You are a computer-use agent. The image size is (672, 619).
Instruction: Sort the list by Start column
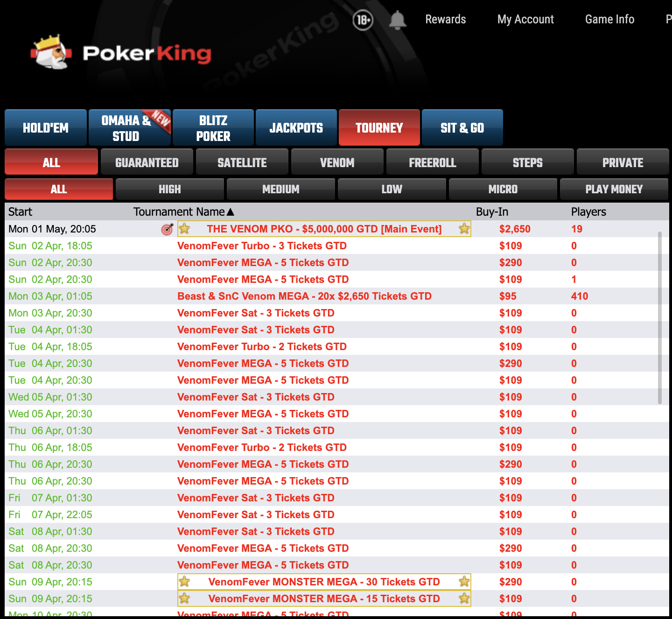pyautogui.click(x=20, y=212)
